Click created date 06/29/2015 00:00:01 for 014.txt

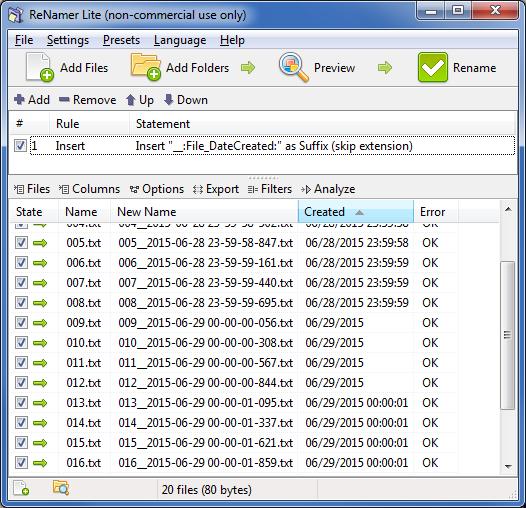click(x=357, y=423)
